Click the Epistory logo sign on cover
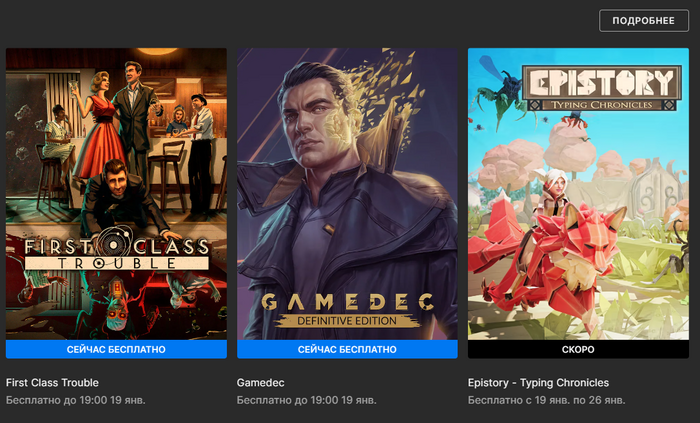Viewport: 700px width, 423px height. (x=602, y=88)
